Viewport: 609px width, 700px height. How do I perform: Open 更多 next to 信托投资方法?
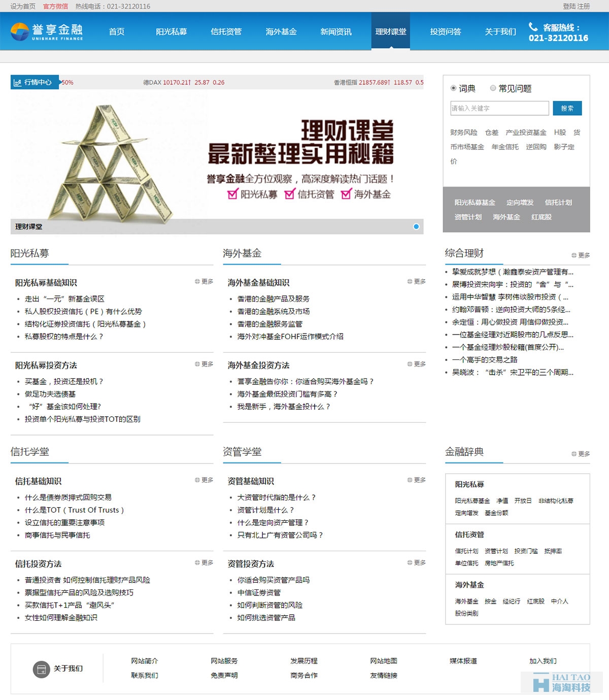pos(204,562)
